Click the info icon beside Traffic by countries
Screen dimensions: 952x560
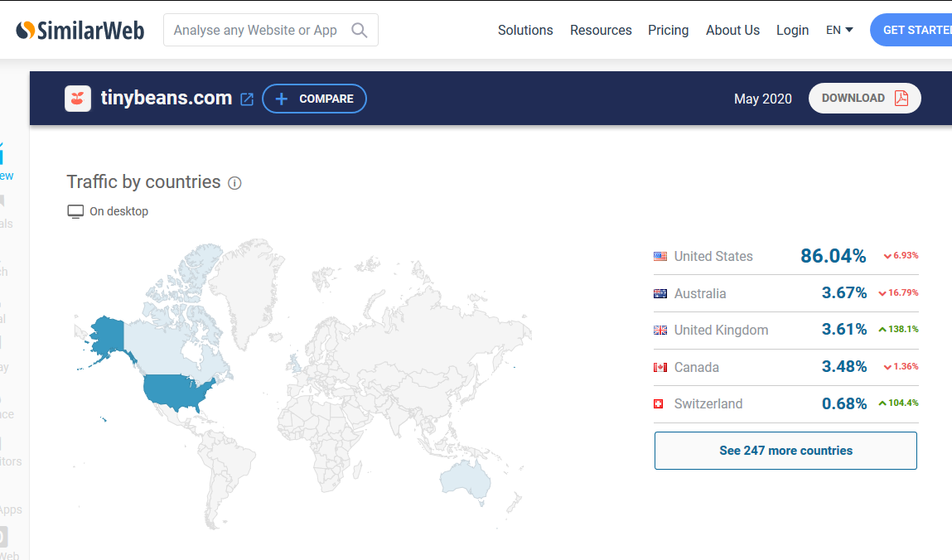(234, 182)
